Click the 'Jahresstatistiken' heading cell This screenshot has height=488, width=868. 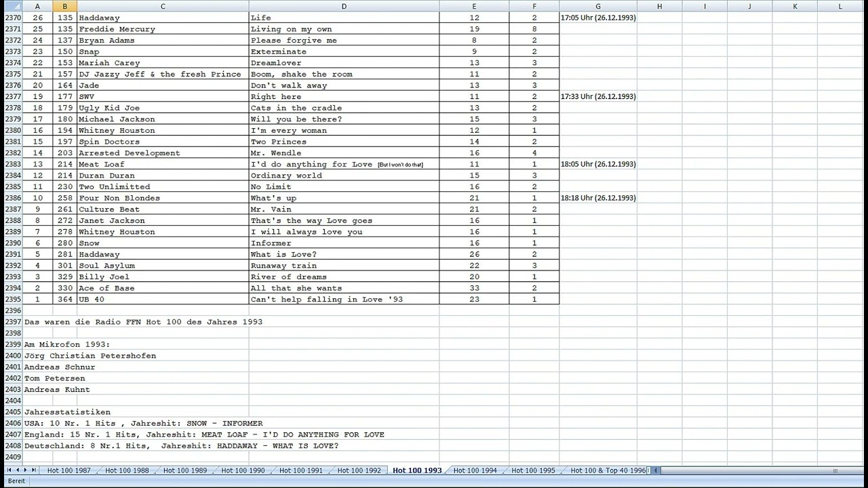67,412
